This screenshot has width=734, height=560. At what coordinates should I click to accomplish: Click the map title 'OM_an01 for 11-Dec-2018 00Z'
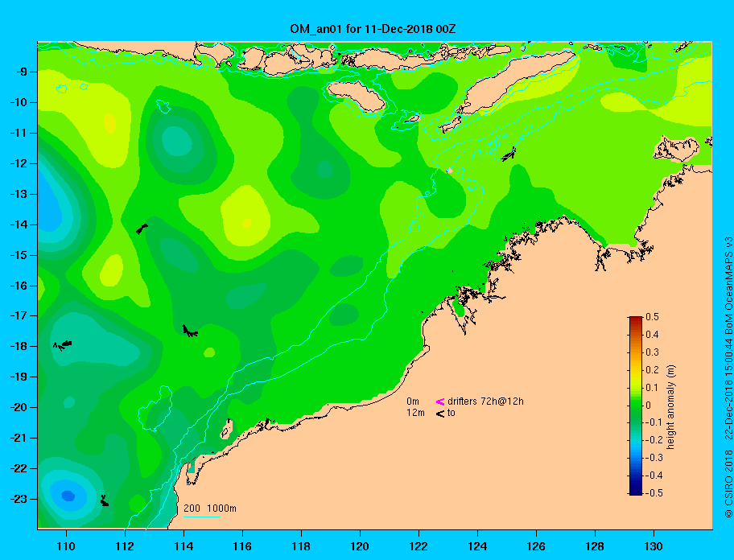[373, 29]
